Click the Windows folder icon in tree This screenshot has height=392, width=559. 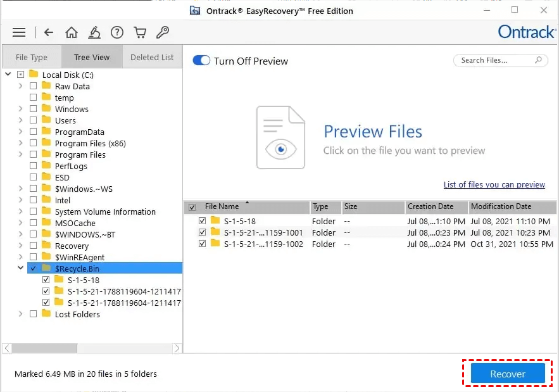click(46, 108)
